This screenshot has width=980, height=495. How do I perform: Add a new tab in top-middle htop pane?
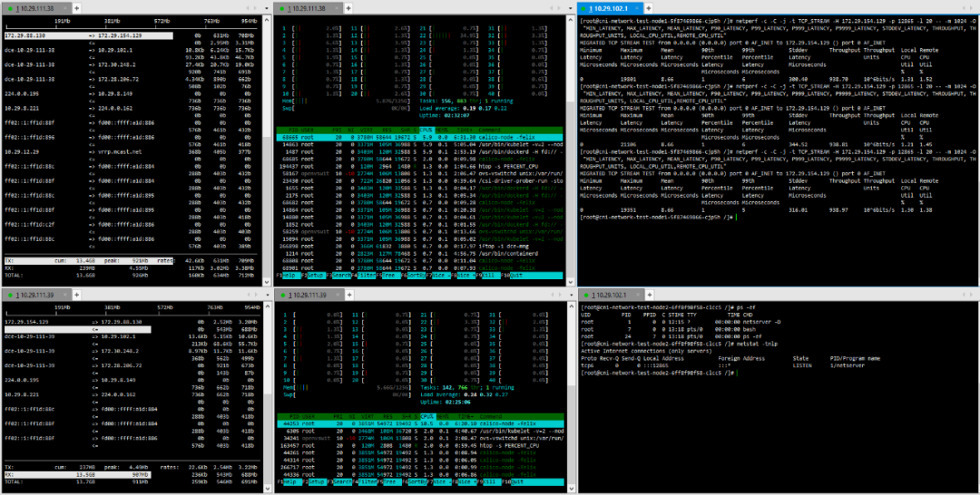350,8
